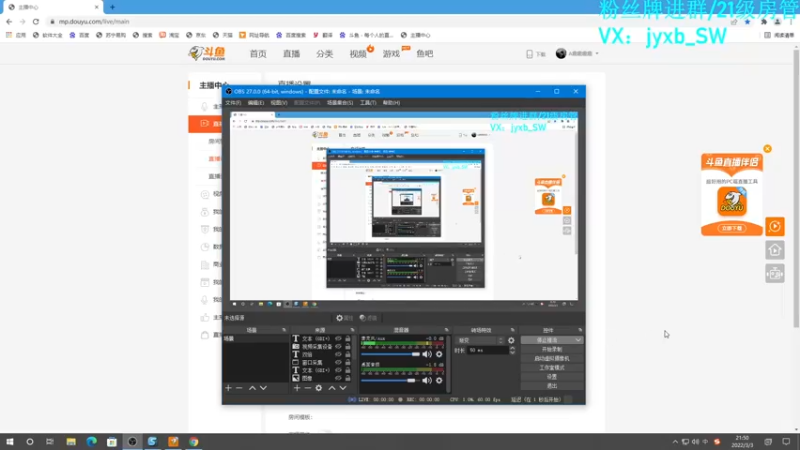Open the Windows Start menu
Viewport: 800px width, 450px height.
[x=10, y=442]
